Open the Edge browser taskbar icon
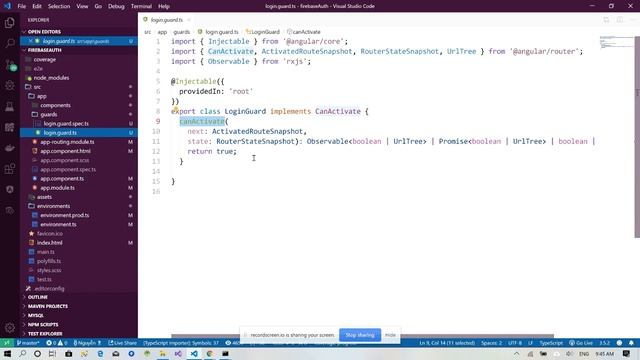 point(100,353)
